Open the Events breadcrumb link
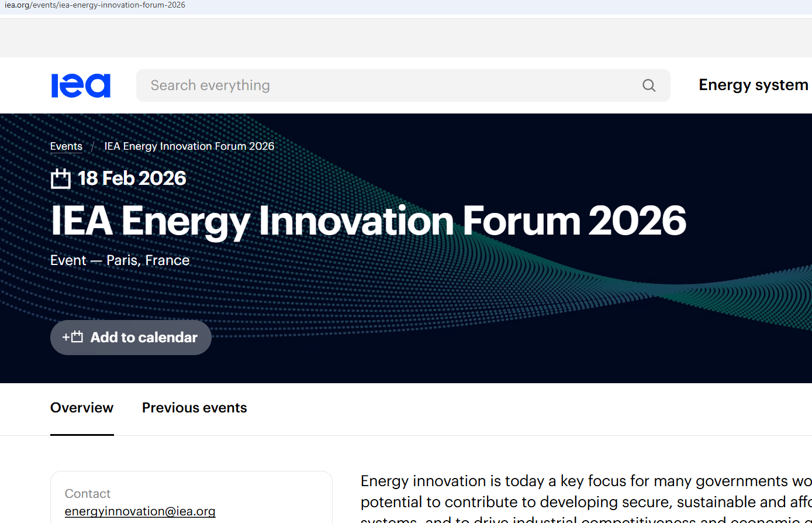Screen dimensions: 812x523 65,146
